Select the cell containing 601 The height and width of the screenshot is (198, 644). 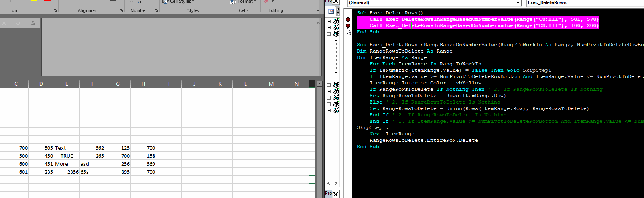[16, 172]
